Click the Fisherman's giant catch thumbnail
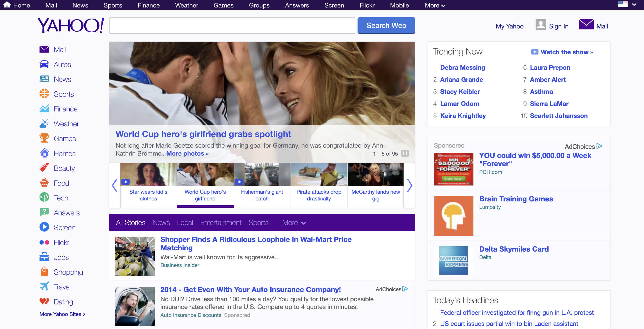 click(x=262, y=175)
